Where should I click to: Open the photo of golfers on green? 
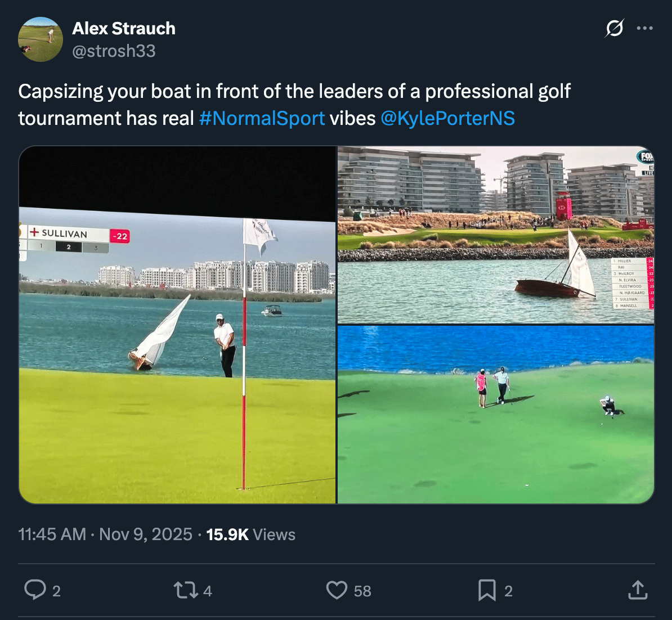(x=496, y=414)
